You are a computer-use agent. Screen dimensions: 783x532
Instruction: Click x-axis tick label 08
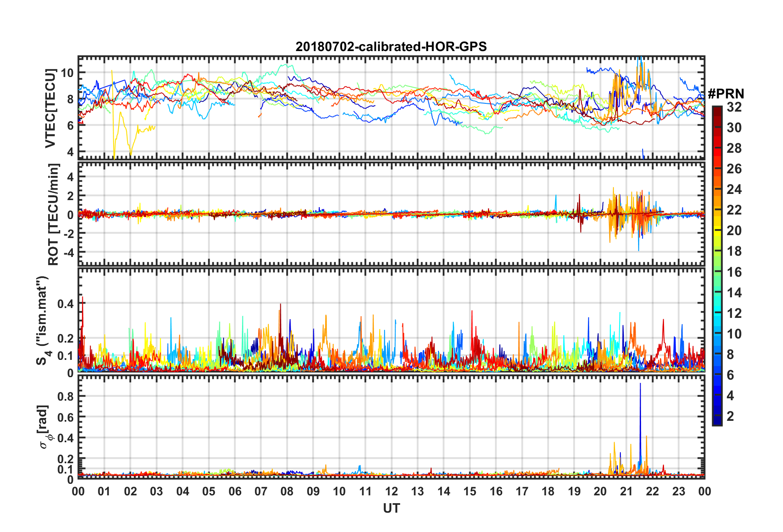(x=287, y=492)
